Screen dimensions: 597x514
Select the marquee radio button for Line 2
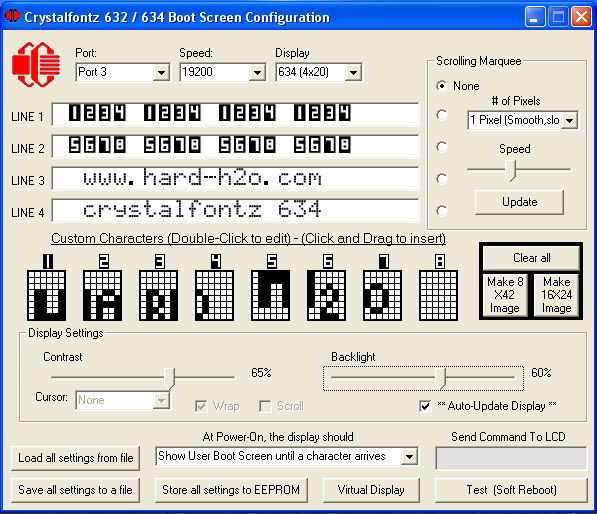[x=442, y=147]
